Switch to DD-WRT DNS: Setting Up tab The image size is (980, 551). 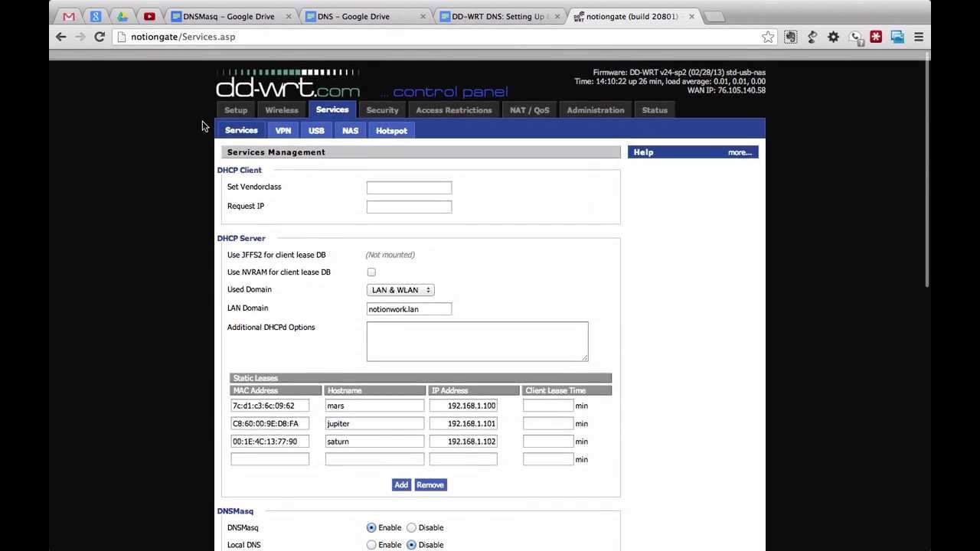pos(498,16)
